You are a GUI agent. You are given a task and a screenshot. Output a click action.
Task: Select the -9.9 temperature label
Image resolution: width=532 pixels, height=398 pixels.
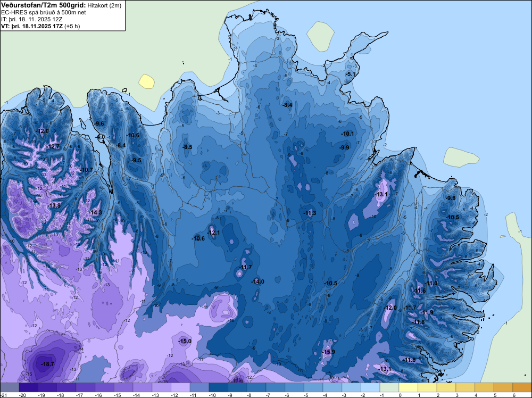[x=344, y=147]
